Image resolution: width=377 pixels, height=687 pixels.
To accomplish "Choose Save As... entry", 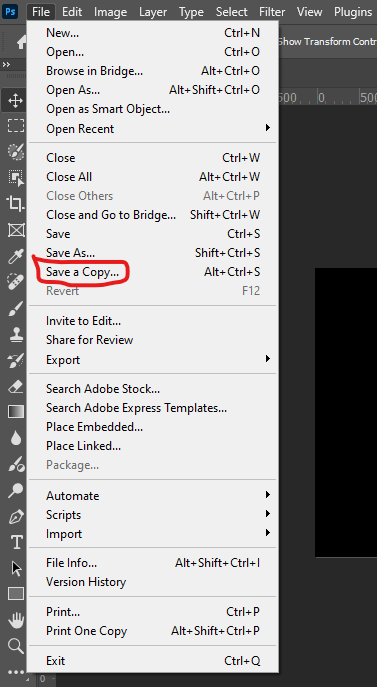I will [153, 253].
